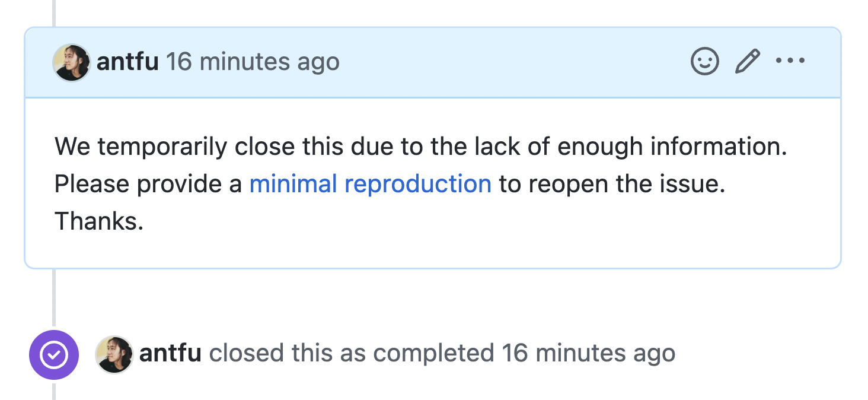Click the pencil icon to edit the comment

pyautogui.click(x=747, y=62)
